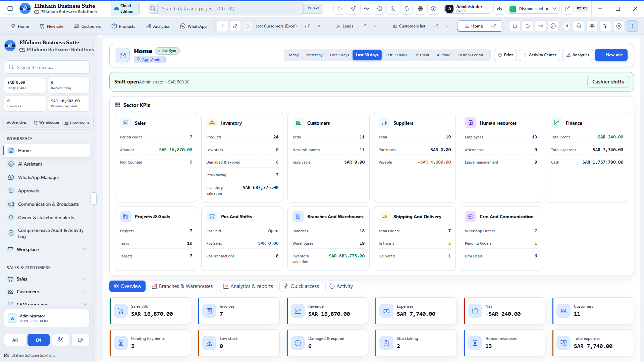Open the help question mark icon

click(433, 9)
